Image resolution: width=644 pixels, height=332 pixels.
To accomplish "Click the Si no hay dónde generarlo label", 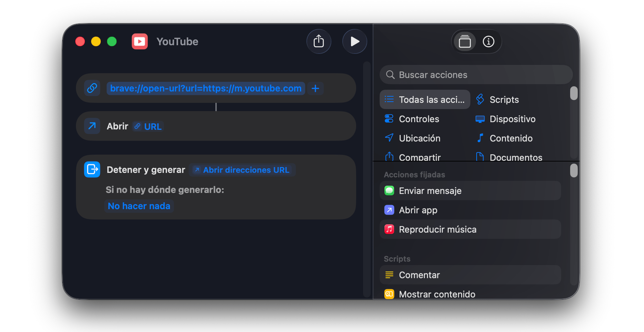I will pyautogui.click(x=165, y=190).
